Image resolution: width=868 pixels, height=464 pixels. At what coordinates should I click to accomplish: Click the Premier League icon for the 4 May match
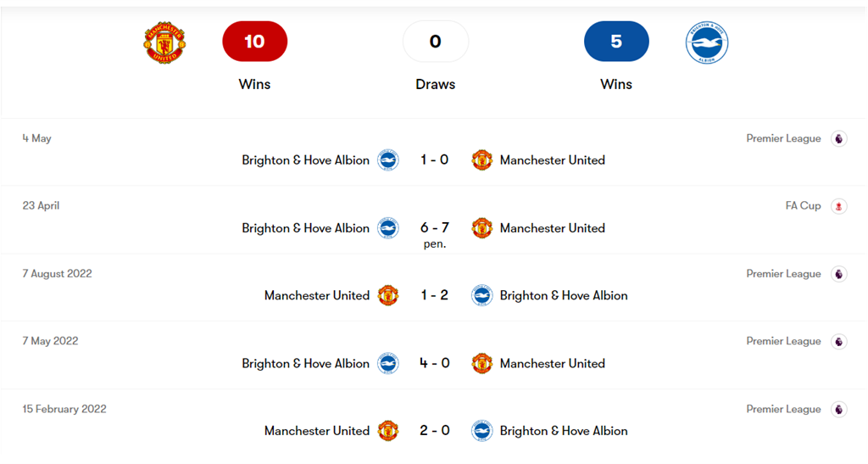click(x=838, y=138)
